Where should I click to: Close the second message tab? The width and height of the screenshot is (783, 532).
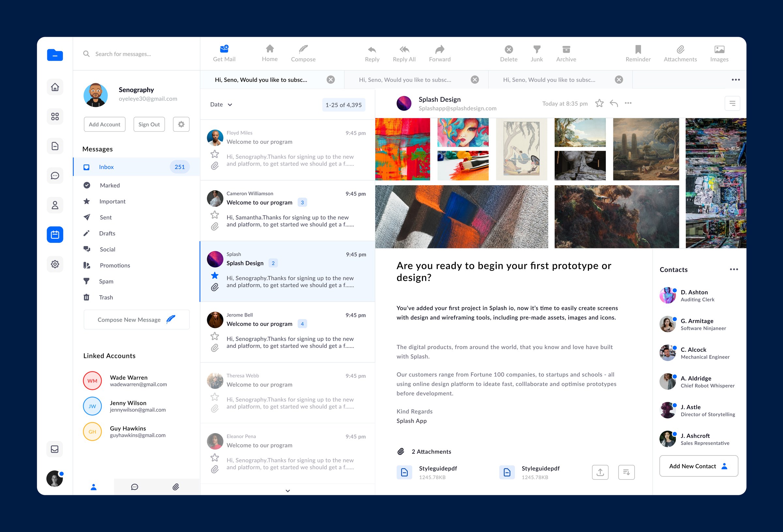pos(475,80)
